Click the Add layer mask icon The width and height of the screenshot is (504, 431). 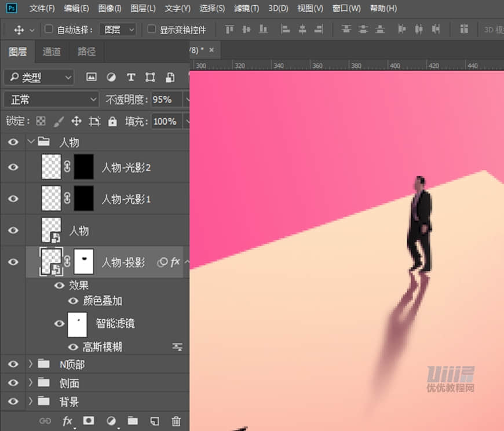88,421
